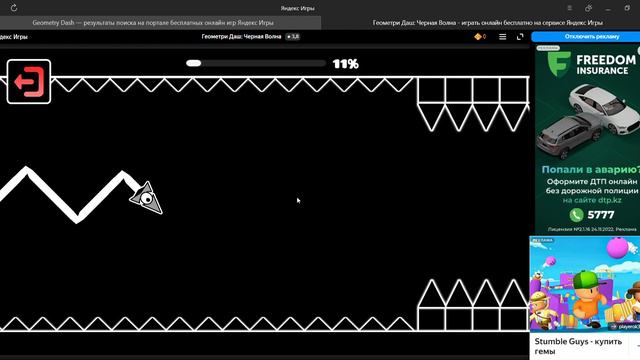640x360 pixels.
Task: Click the wave arrow player character
Action: [x=146, y=198]
